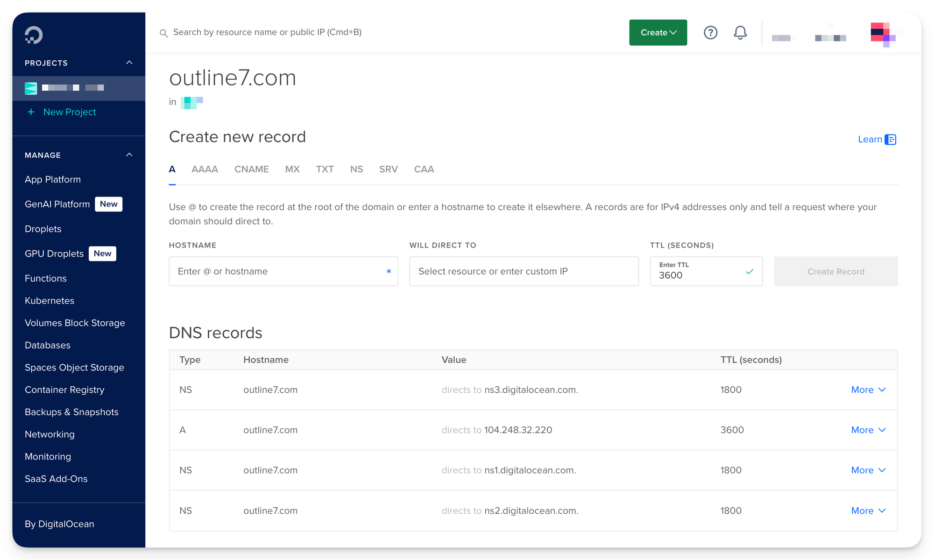
Task: Focus the TTL seconds input field
Action: [706, 271]
